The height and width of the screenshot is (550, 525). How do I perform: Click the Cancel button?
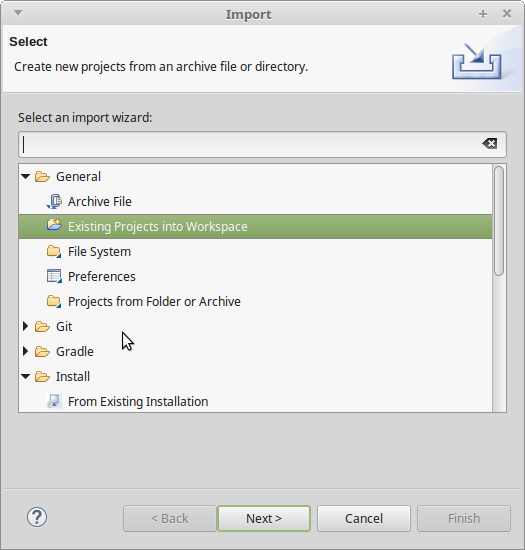pos(364,518)
